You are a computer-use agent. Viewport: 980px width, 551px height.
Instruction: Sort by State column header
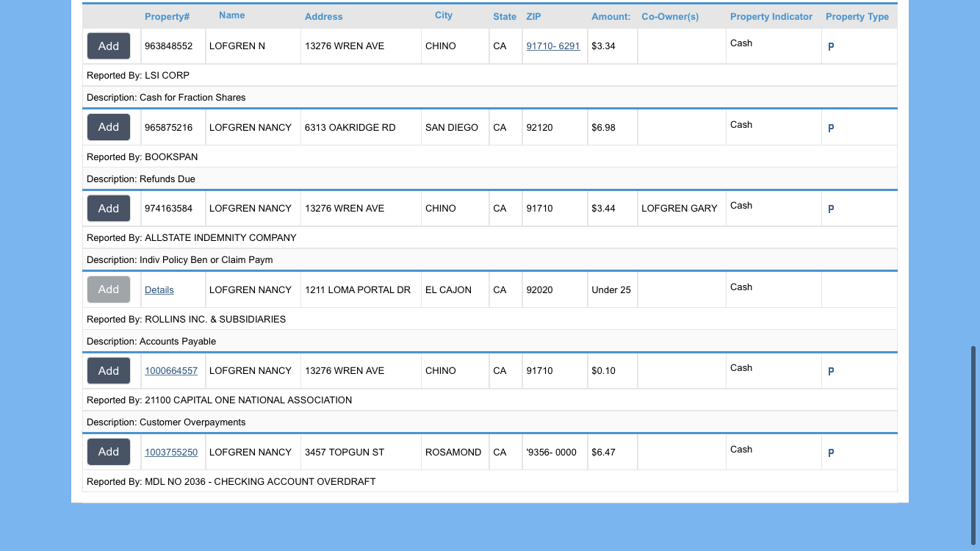[505, 16]
